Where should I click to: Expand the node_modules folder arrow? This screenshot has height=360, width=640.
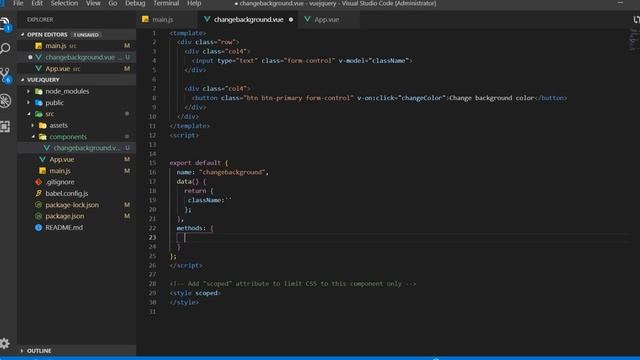click(x=29, y=91)
